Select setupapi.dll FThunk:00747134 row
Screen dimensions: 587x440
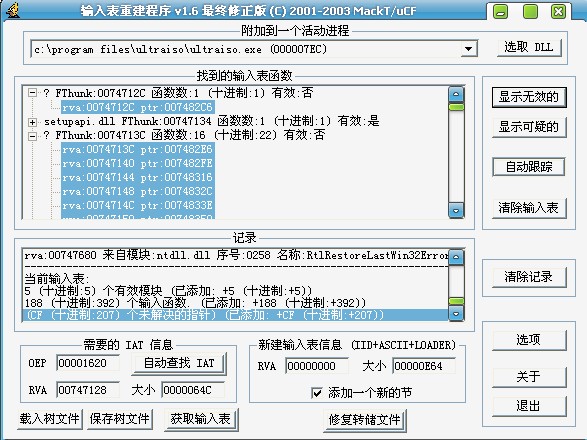click(x=212, y=121)
